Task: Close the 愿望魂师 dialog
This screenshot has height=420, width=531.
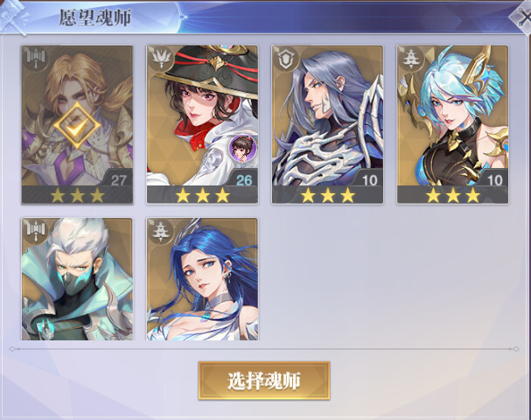Action: (x=521, y=17)
